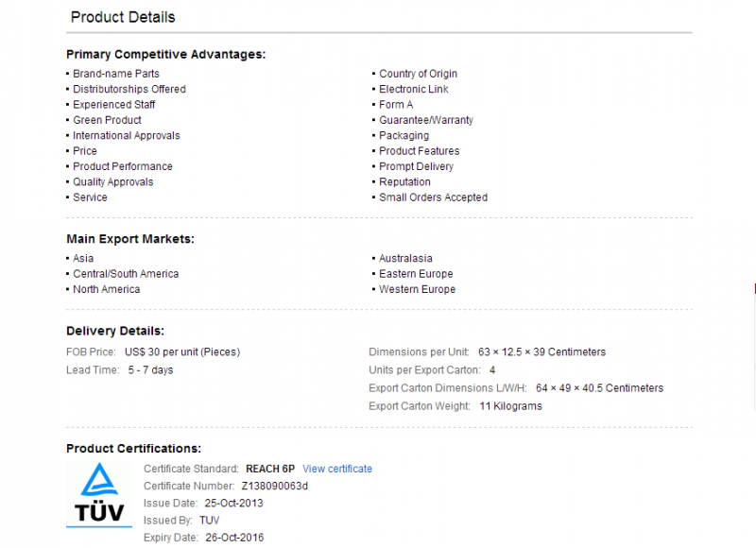This screenshot has width=756, height=548.
Task: Click the Product Certifications heading
Action: [x=133, y=448]
